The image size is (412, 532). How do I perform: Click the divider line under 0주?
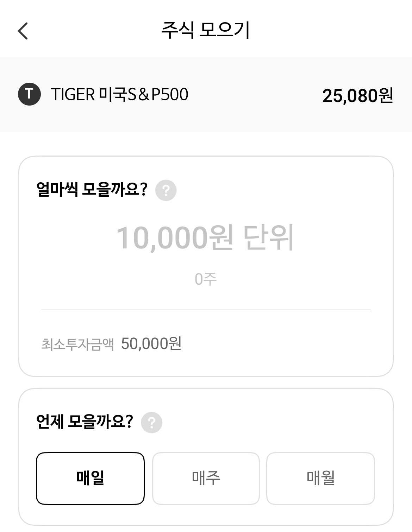point(206,310)
